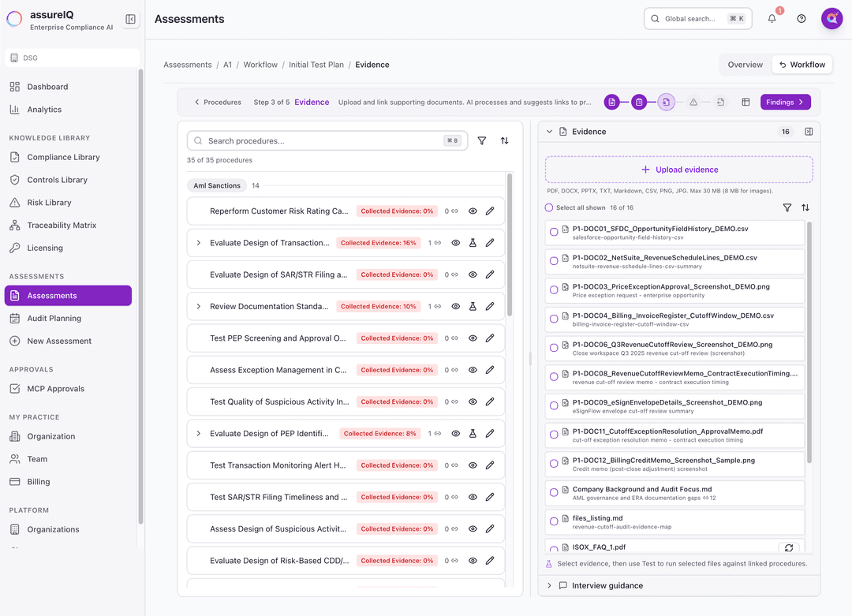Screen dimensions: 852x616
Task: Toggle Select all shown checkbox
Action: click(549, 207)
